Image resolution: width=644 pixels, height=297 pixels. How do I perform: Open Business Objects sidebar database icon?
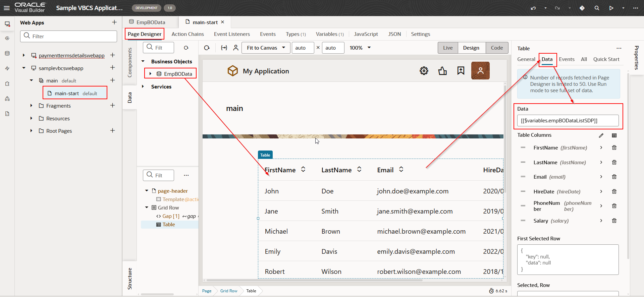tap(7, 53)
